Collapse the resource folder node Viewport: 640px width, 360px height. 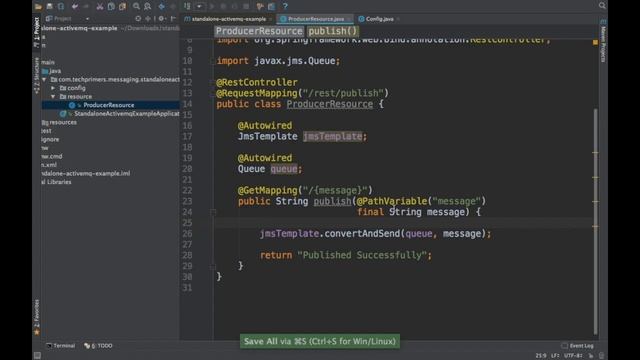coord(53,97)
